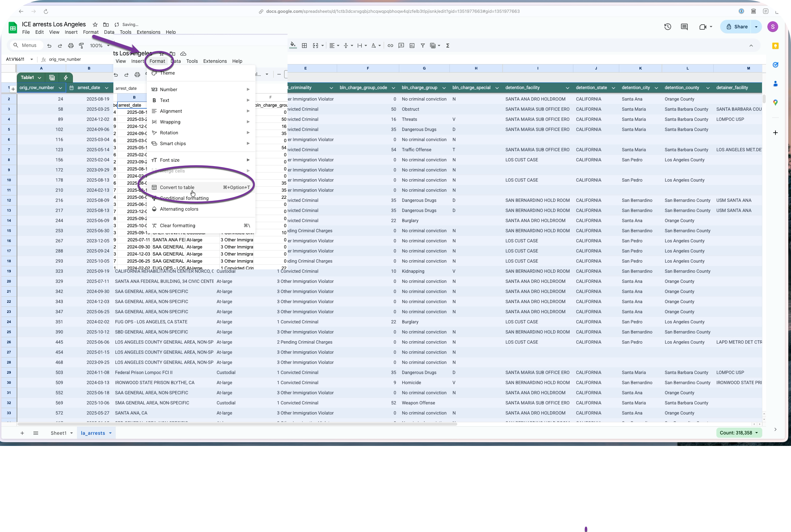
Task: Open the orig_row_number column filter dropdown
Action: click(x=60, y=88)
